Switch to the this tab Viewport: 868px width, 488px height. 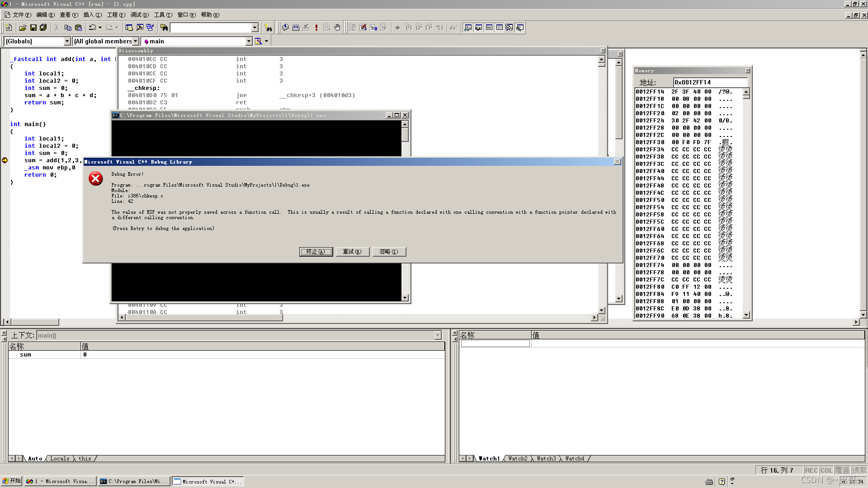coord(85,459)
